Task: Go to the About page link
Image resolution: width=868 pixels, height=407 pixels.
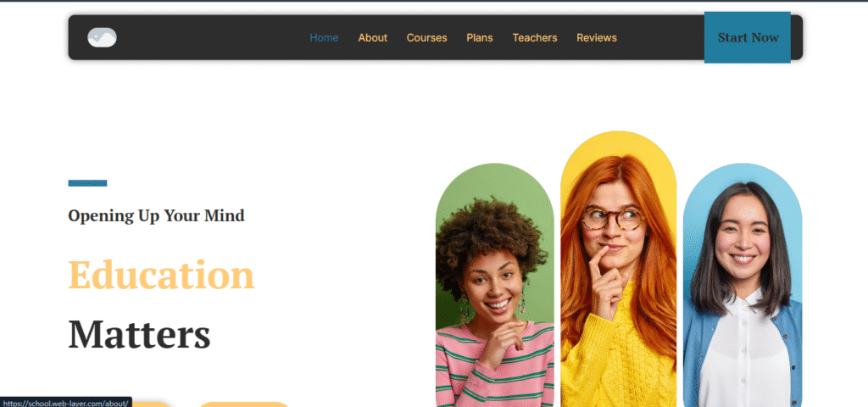Action: (x=373, y=37)
